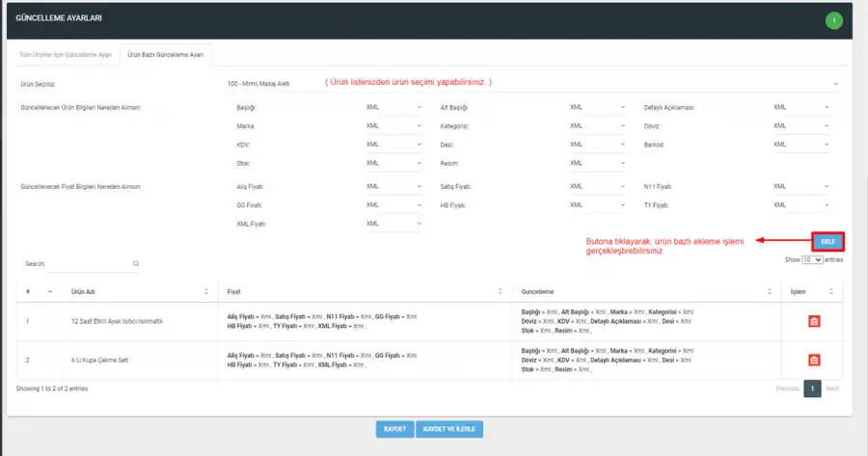Select page 1 in pagination
The height and width of the screenshot is (456, 868).
(x=812, y=389)
